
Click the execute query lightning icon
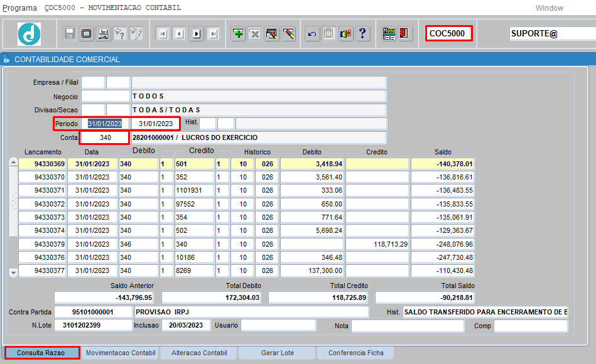coord(136,34)
